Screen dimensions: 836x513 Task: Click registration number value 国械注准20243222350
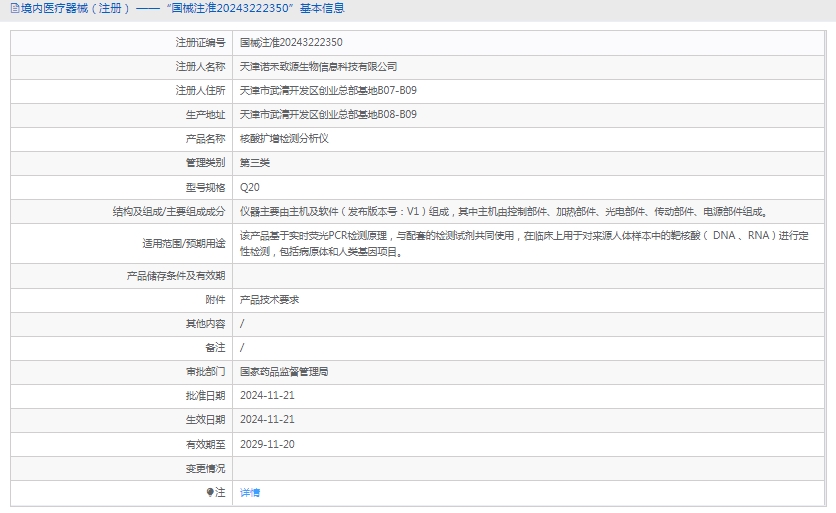coord(291,43)
